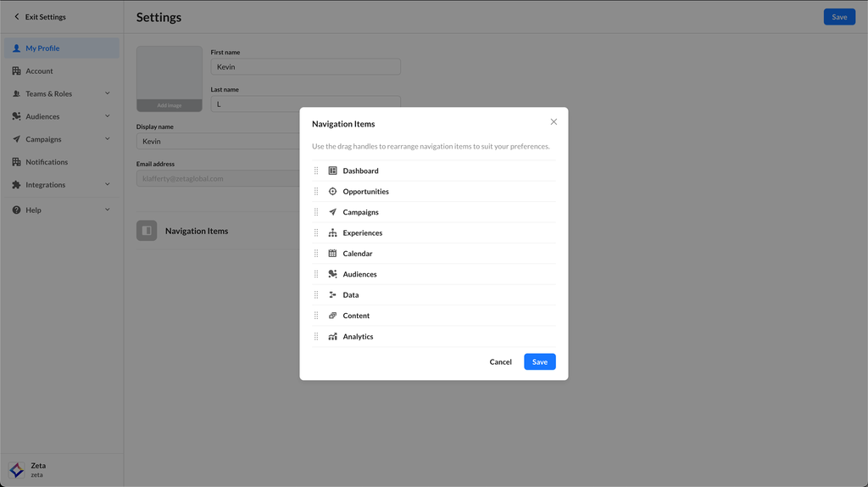Click the Opportunities target icon

[x=333, y=192]
